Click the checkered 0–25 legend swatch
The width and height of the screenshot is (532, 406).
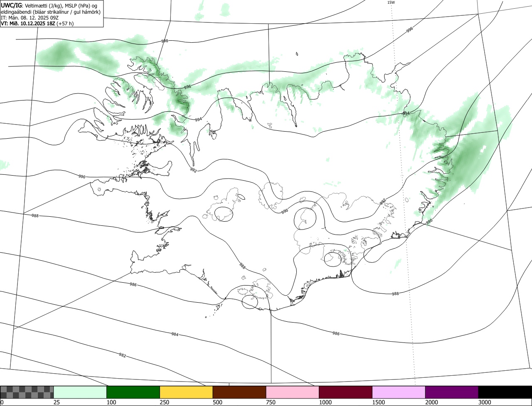(x=27, y=392)
